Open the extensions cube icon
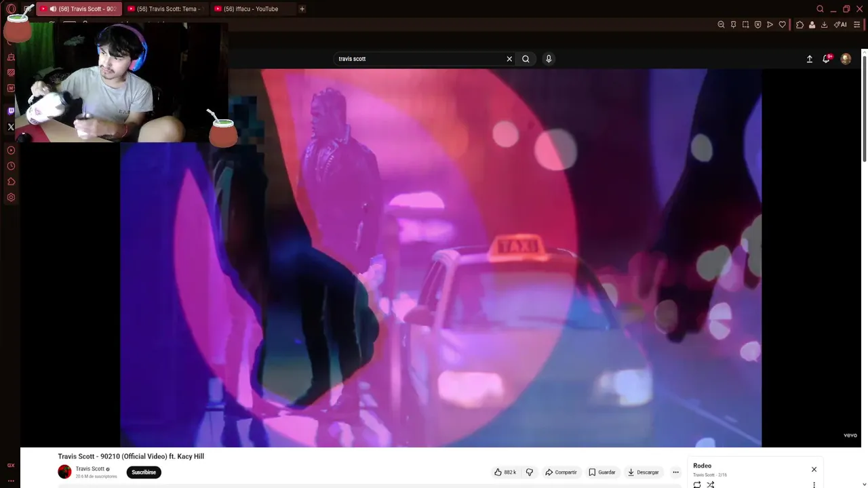This screenshot has height=488, width=868. click(x=800, y=24)
